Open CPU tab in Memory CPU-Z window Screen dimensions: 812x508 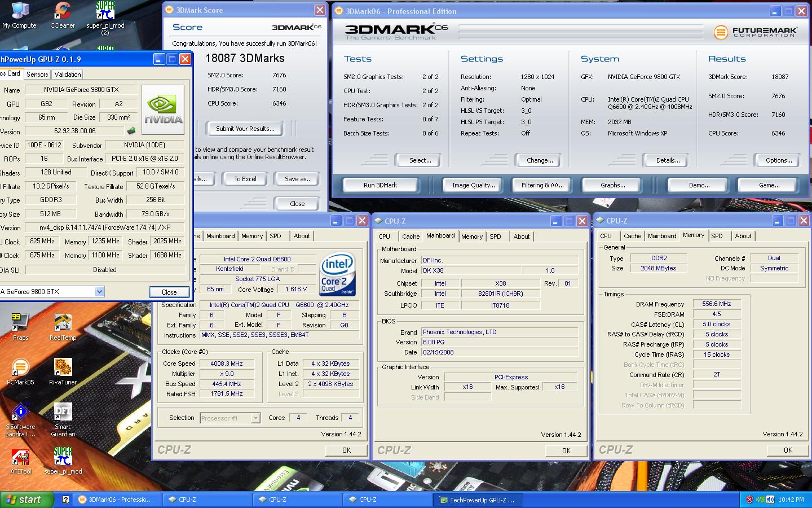pyautogui.click(x=606, y=237)
